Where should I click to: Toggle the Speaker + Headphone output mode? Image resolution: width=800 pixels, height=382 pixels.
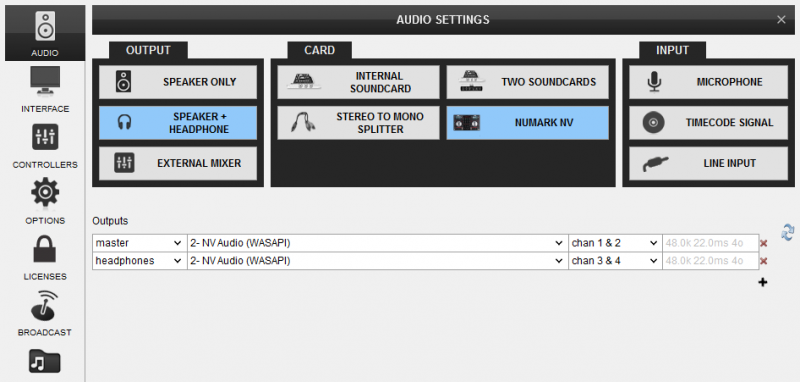[178, 123]
